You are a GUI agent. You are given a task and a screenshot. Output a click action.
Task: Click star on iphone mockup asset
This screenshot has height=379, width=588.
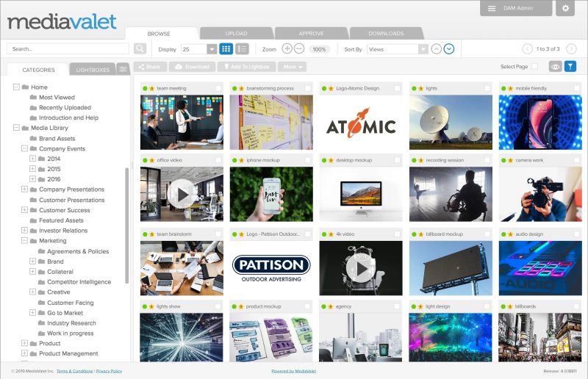pos(242,160)
